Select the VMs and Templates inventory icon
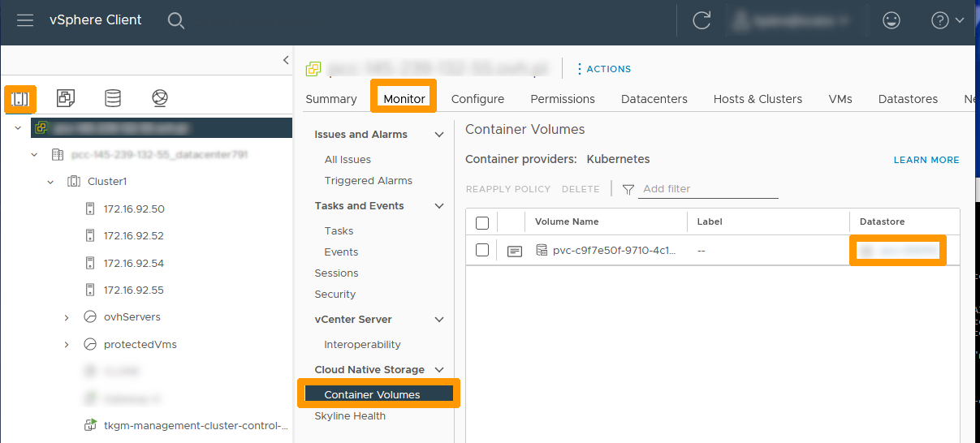980x443 pixels. [66, 99]
